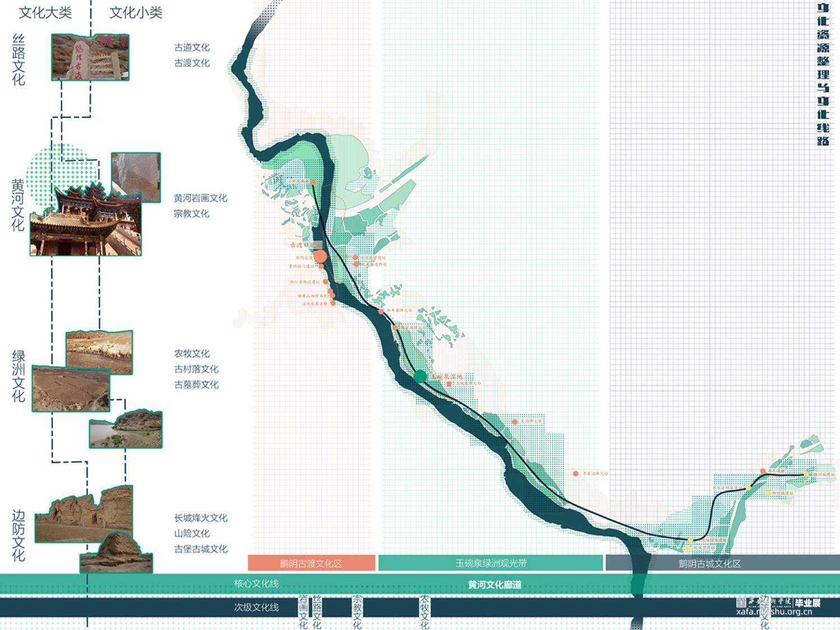Image resolution: width=840 pixels, height=630 pixels.
Task: Open the Great Wall ruins photo
Action: [x=84, y=516]
